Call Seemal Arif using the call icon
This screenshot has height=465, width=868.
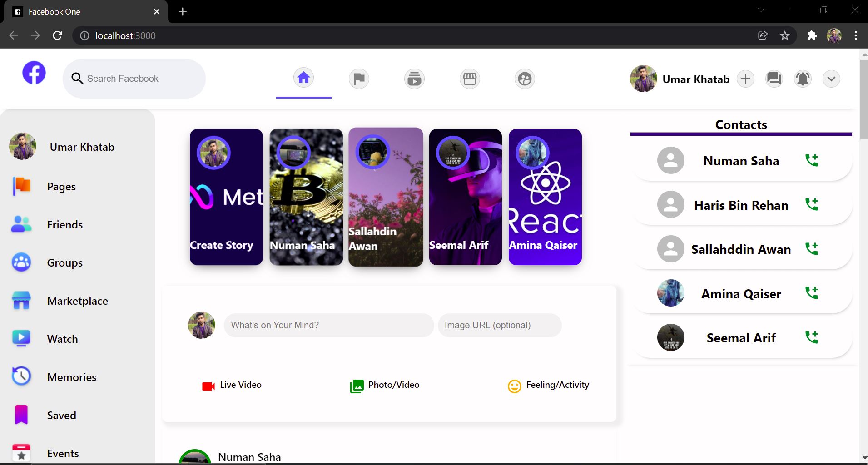[812, 337]
